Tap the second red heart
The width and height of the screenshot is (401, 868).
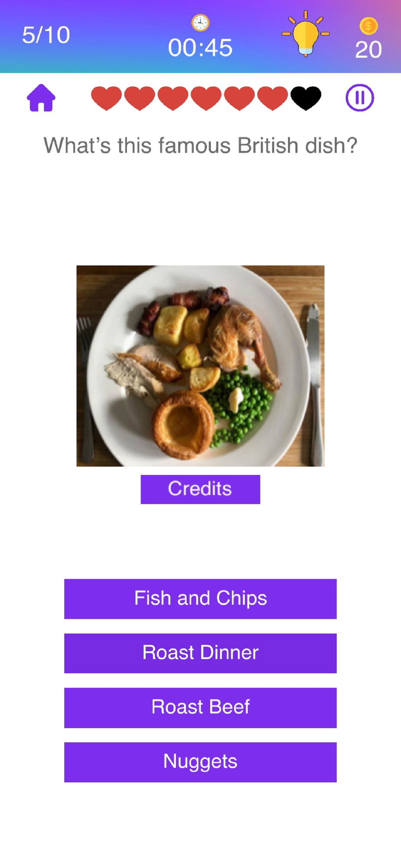point(140,98)
